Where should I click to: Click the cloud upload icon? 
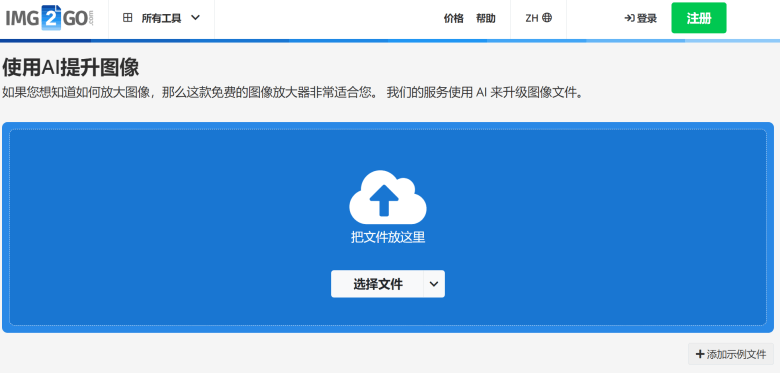[x=388, y=197]
